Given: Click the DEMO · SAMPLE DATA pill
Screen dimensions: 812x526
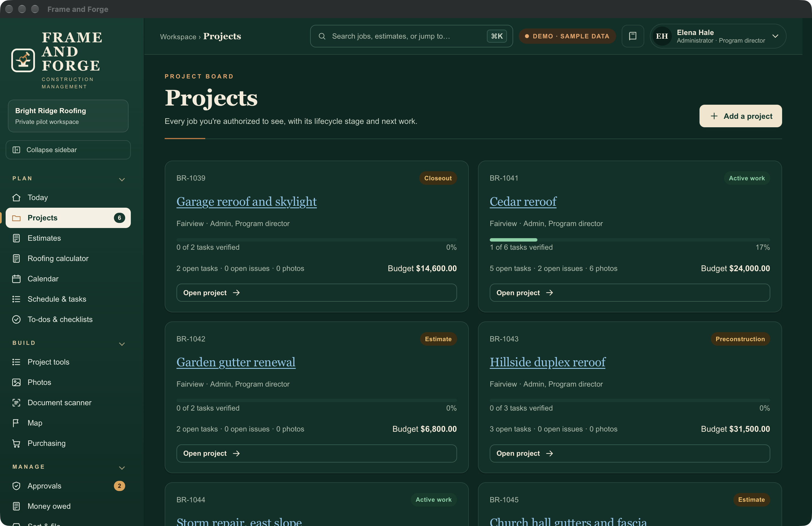Looking at the screenshot, I should tap(567, 36).
